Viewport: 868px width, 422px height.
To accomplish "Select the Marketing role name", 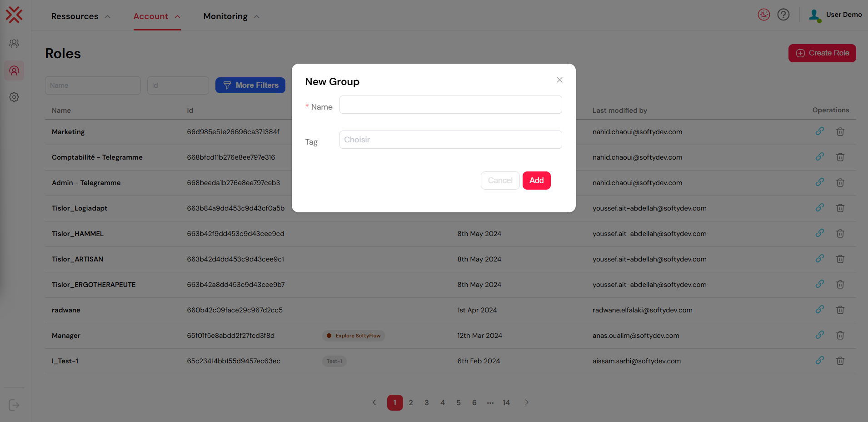I will point(68,132).
